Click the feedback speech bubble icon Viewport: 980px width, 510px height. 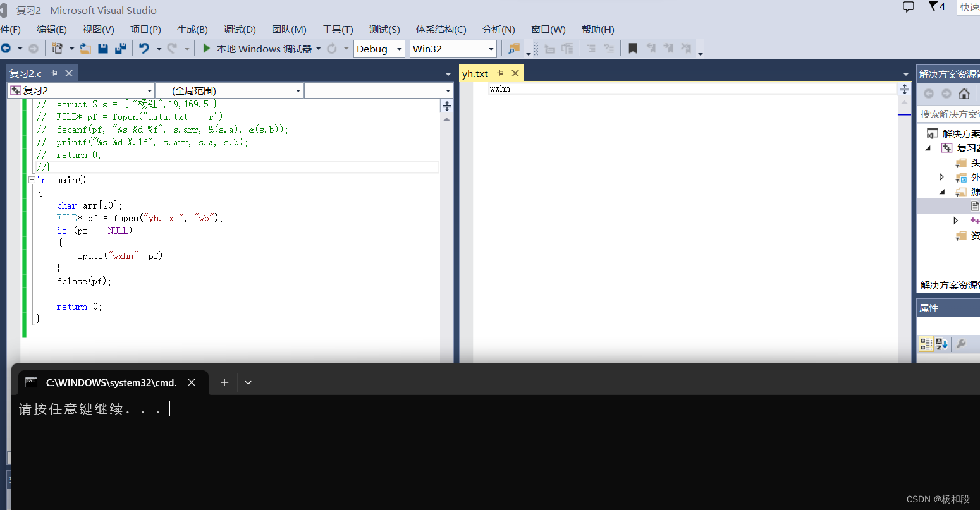point(909,7)
